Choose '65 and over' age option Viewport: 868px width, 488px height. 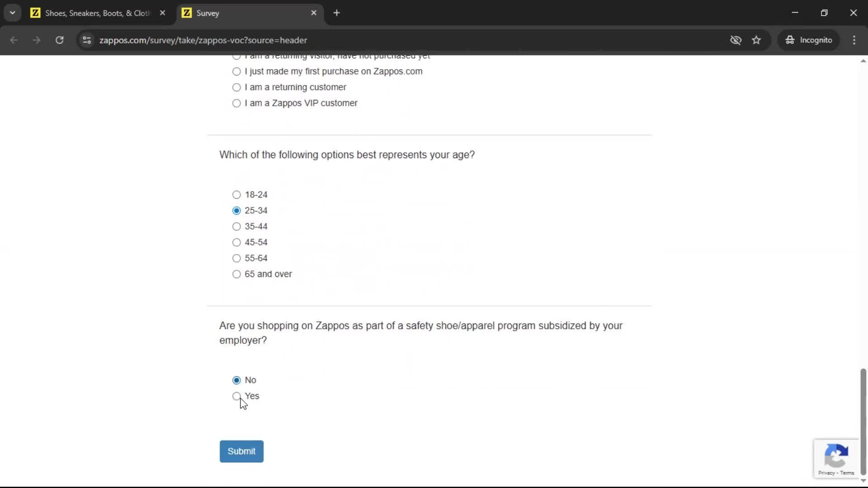(236, 274)
